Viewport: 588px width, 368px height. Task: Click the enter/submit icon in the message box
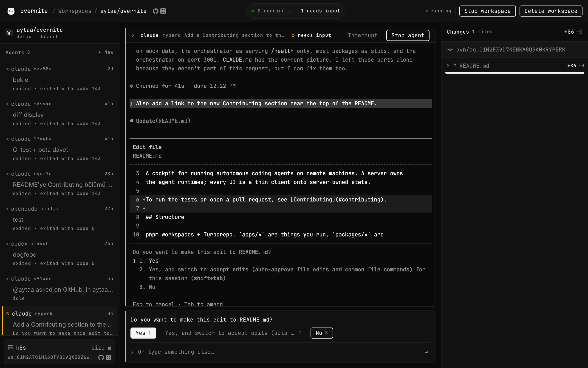pos(427,352)
